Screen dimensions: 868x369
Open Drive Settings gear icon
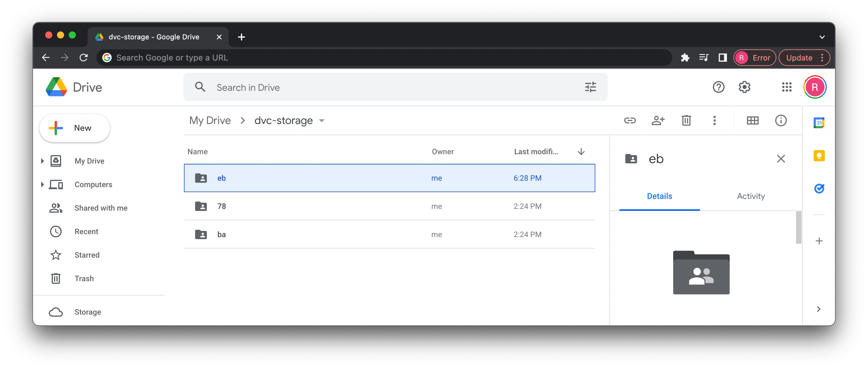pos(744,87)
